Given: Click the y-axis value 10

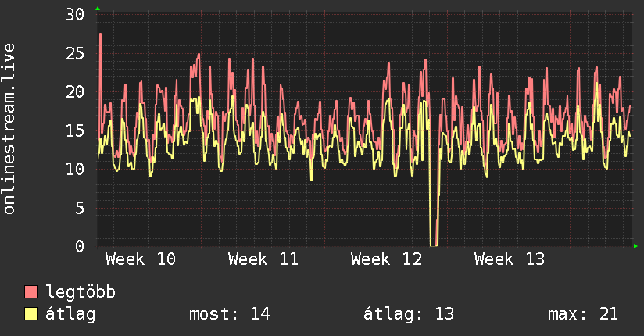Looking at the screenshot, I should [x=75, y=169].
